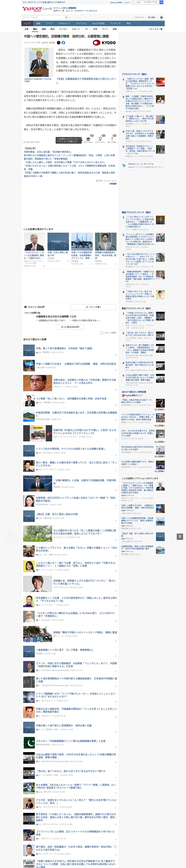React with the graduation cap '学びがある' icon

(x=88, y=139)
